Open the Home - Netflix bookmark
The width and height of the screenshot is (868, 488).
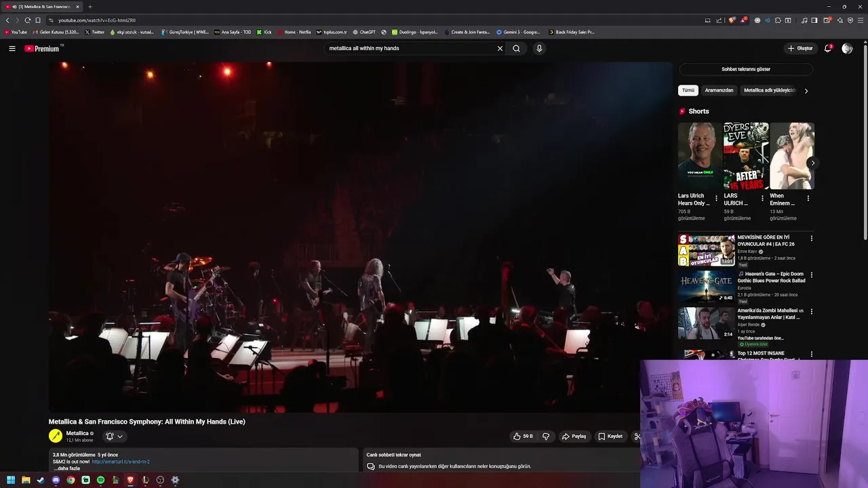(294, 32)
